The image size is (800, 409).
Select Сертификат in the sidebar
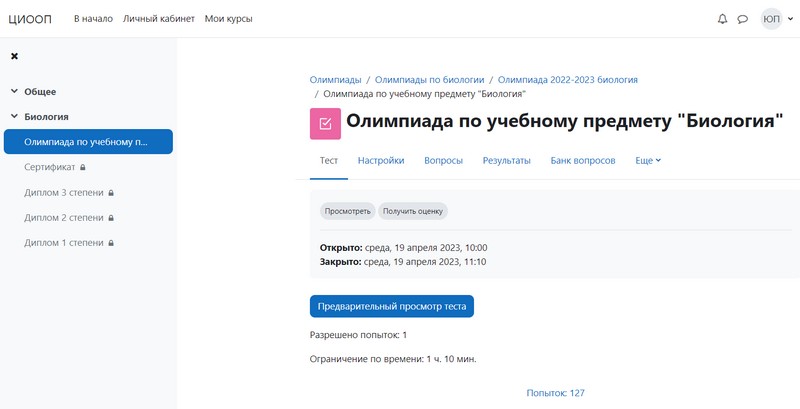coord(50,167)
